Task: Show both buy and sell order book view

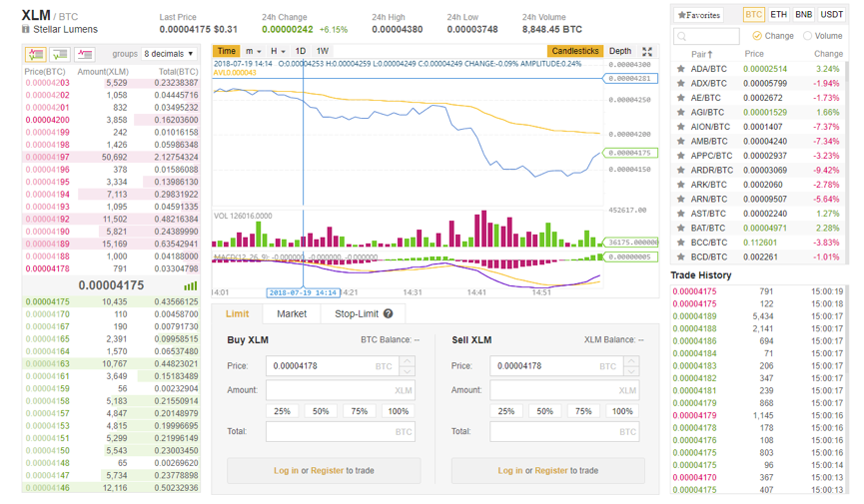Action: tap(35, 54)
